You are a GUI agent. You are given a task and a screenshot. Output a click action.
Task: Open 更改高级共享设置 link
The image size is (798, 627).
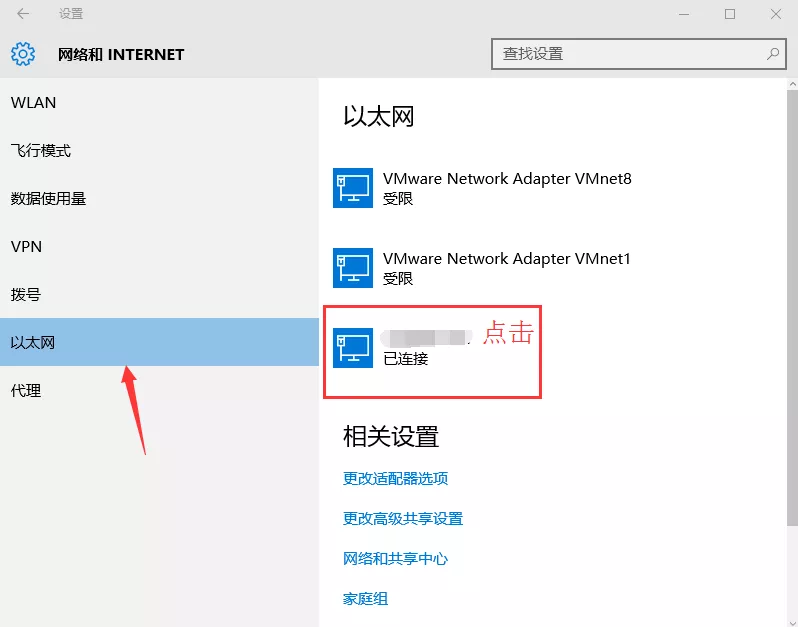click(x=403, y=519)
